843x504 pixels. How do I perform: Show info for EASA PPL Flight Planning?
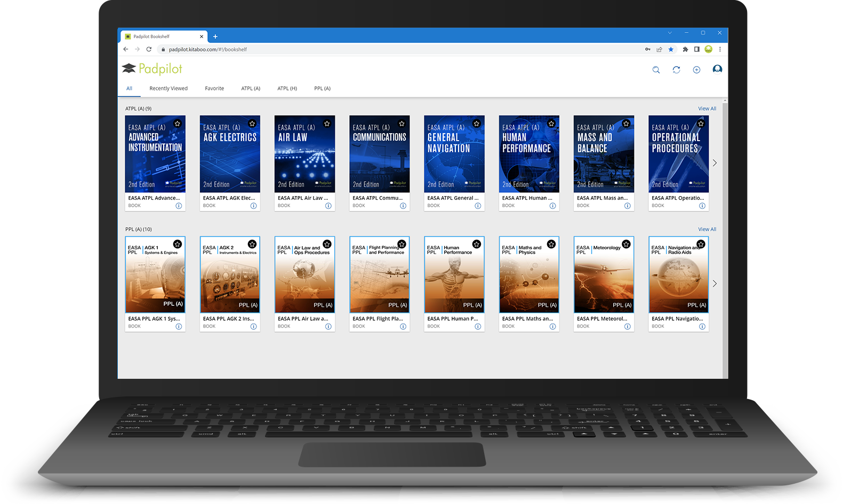(403, 327)
